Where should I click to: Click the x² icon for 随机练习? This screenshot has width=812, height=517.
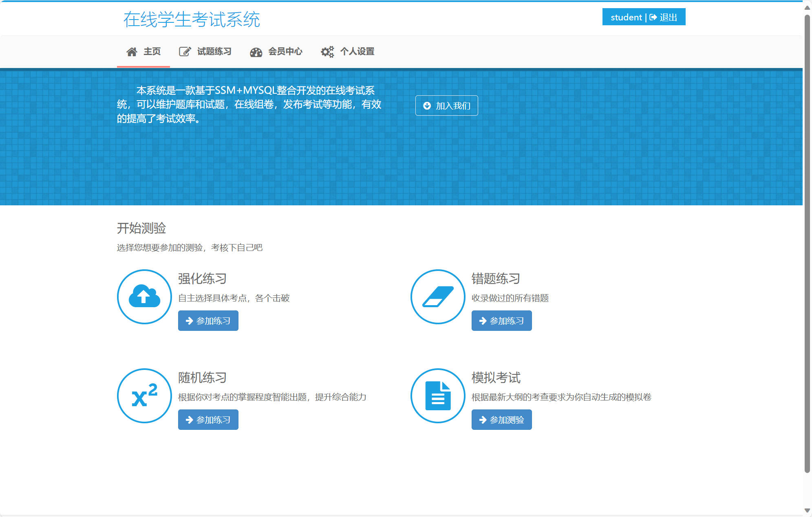point(144,396)
